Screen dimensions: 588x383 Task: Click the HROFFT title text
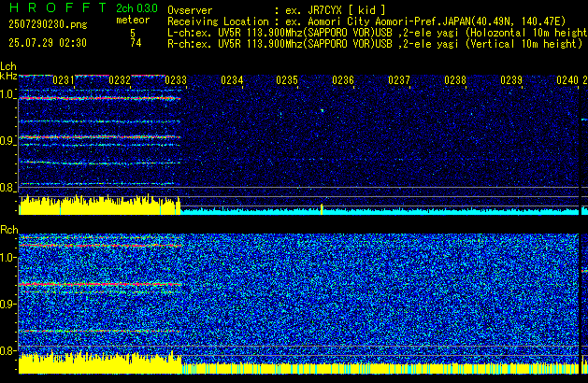[58, 7]
